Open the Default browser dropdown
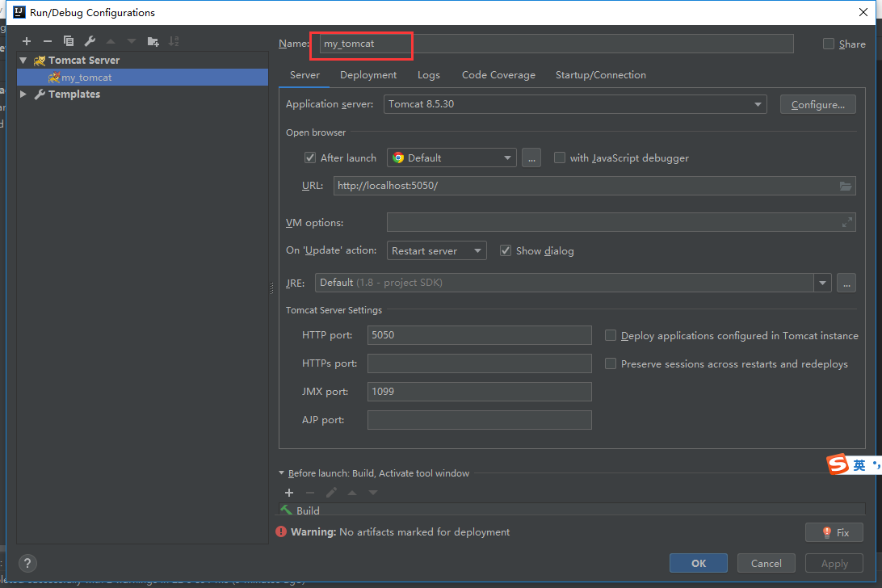The image size is (882, 588). [x=451, y=158]
